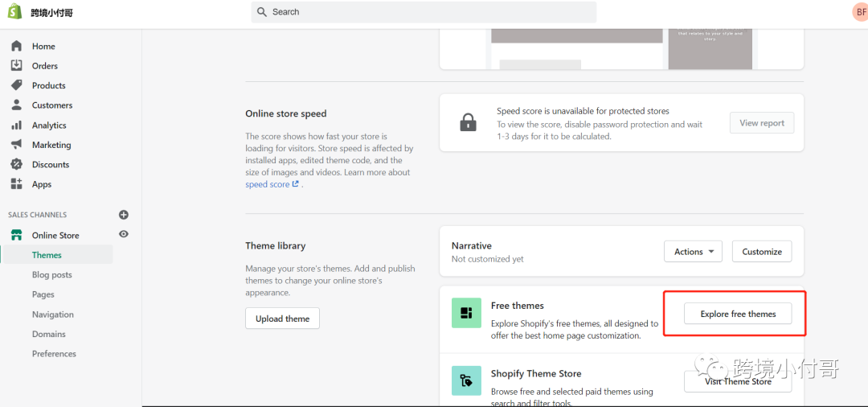The image size is (868, 407).
Task: Click the Shopify logo icon
Action: point(14,11)
